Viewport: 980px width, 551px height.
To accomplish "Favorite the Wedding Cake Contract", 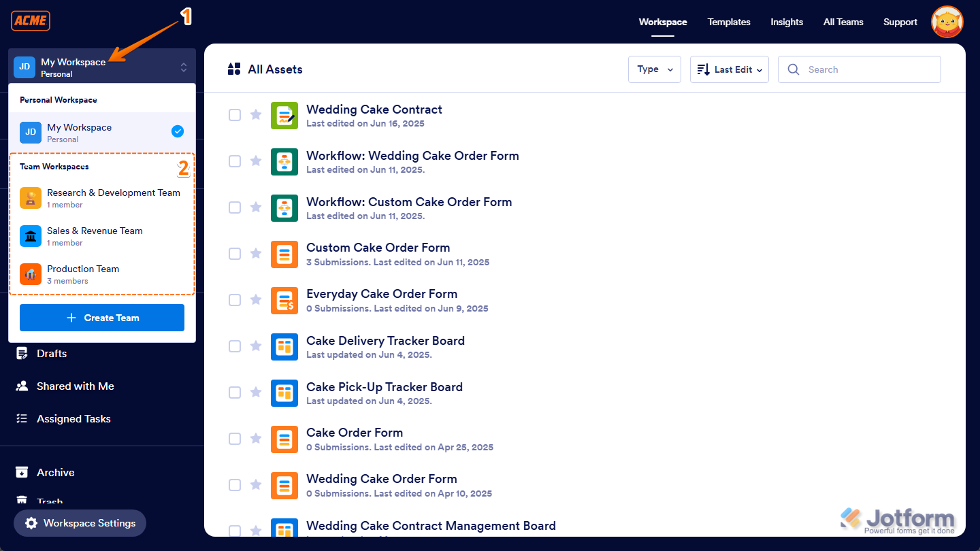I will point(256,115).
